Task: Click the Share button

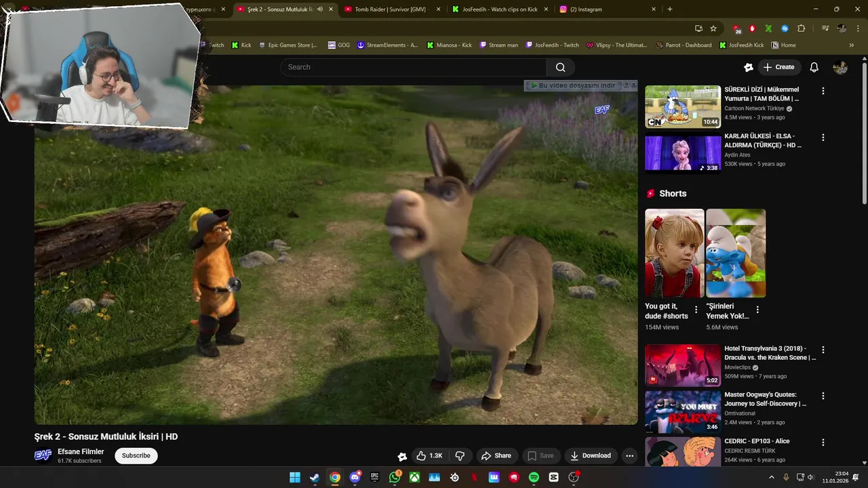Action: coord(496,455)
